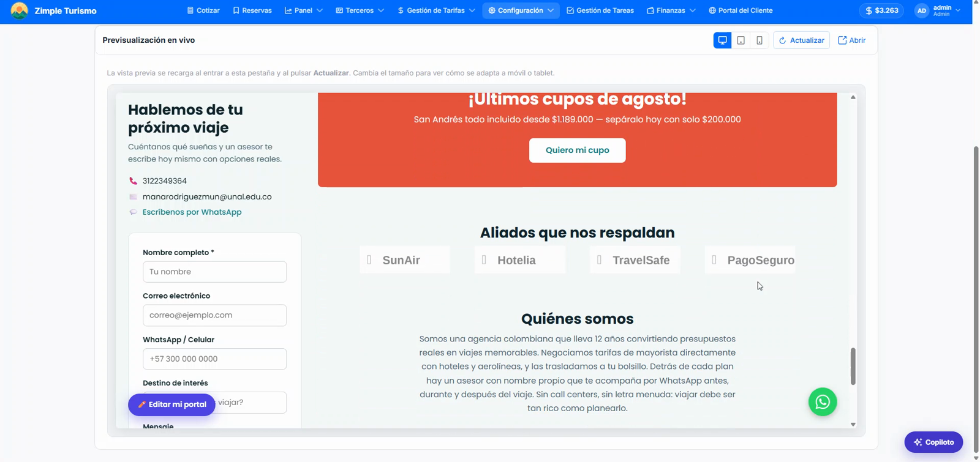The width and height of the screenshot is (980, 462).
Task: Click the preview scrollbar down arrow
Action: 853,424
